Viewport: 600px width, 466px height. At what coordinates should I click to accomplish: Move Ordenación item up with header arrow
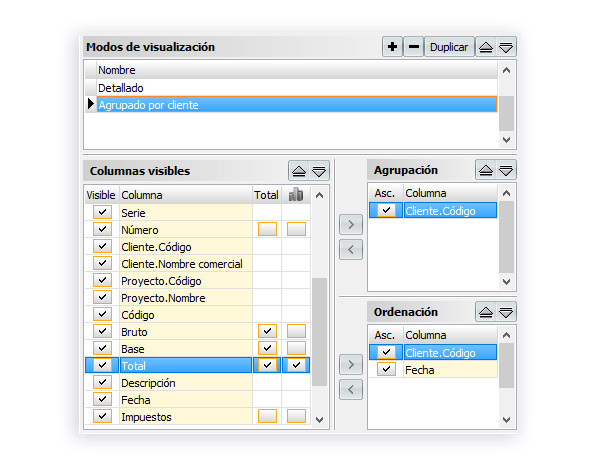(x=485, y=312)
